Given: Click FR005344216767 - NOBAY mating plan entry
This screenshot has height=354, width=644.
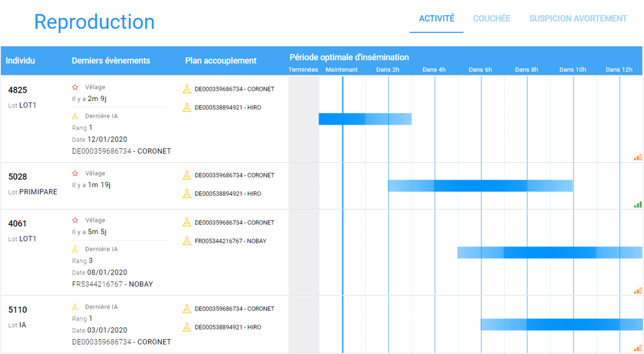Looking at the screenshot, I should pyautogui.click(x=231, y=241).
